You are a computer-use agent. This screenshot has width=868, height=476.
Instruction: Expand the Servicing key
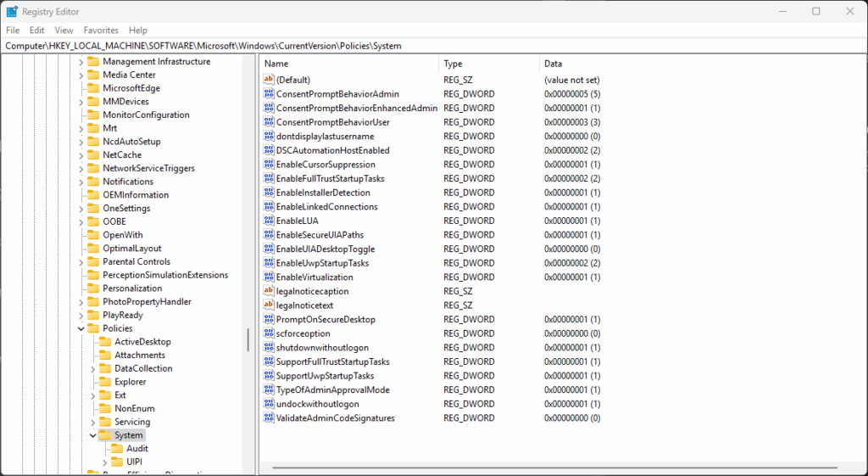tap(93, 422)
